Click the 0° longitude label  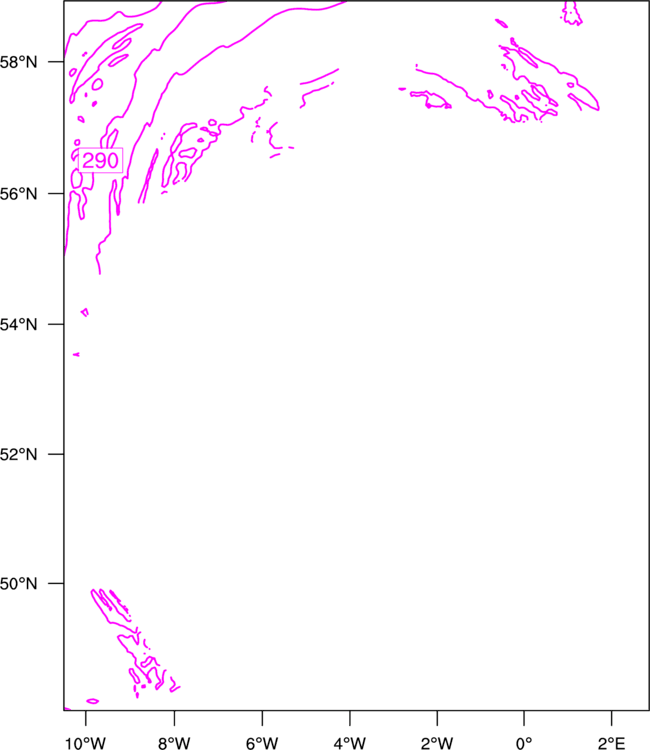(x=524, y=743)
